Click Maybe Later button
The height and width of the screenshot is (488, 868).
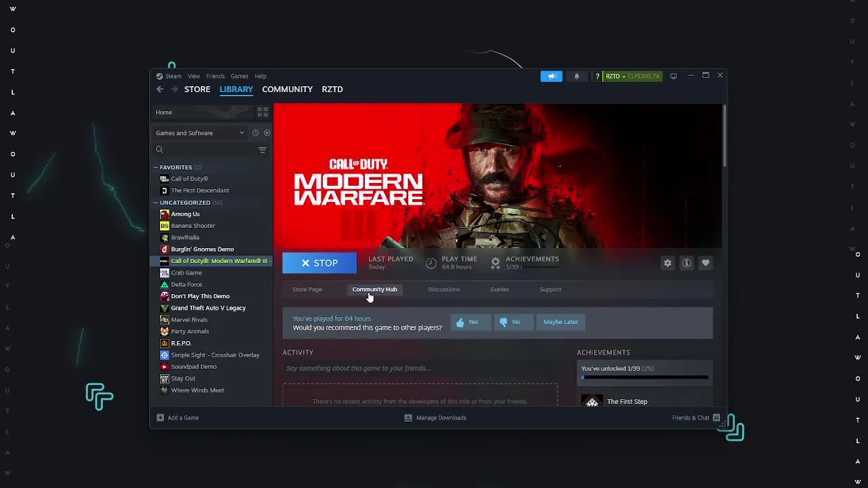561,322
